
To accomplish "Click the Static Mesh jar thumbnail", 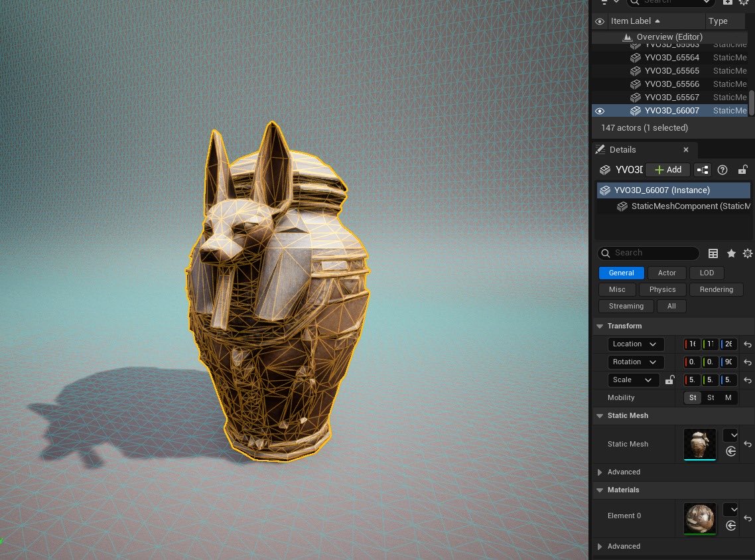I will [x=700, y=444].
